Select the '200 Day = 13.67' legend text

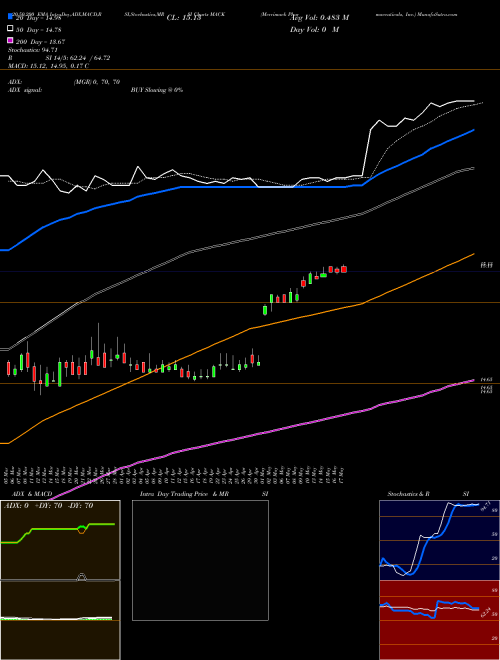click(x=40, y=41)
